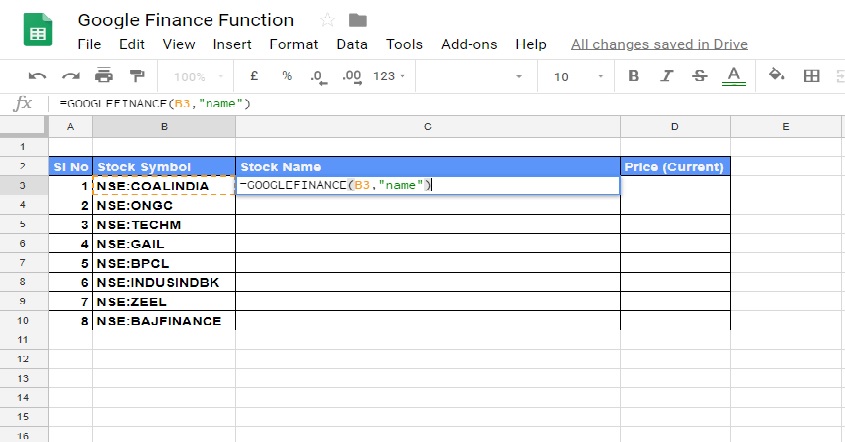Toggle bold formatting
Image resolution: width=845 pixels, height=442 pixels.
pos(633,76)
